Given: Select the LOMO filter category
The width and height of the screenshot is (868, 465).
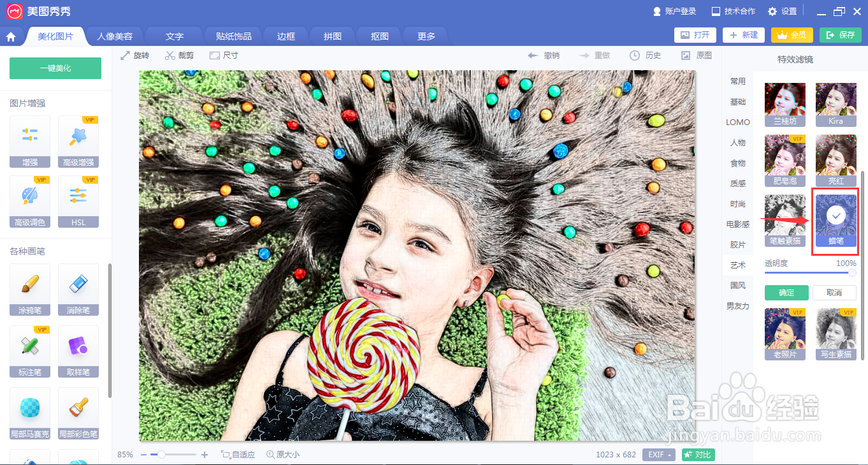Looking at the screenshot, I should (738, 122).
